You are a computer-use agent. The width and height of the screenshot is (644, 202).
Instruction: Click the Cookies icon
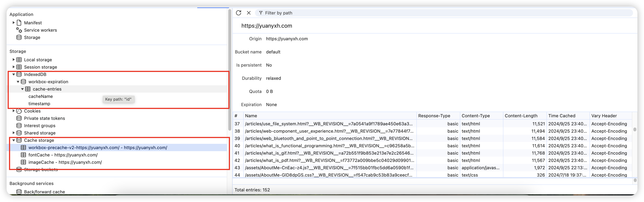(x=19, y=111)
